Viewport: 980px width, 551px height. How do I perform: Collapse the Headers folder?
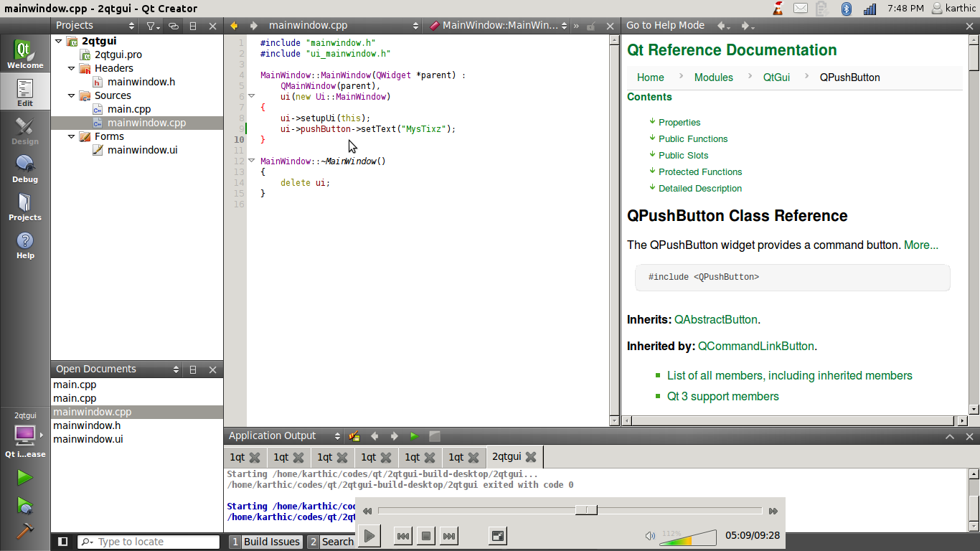tap(71, 68)
